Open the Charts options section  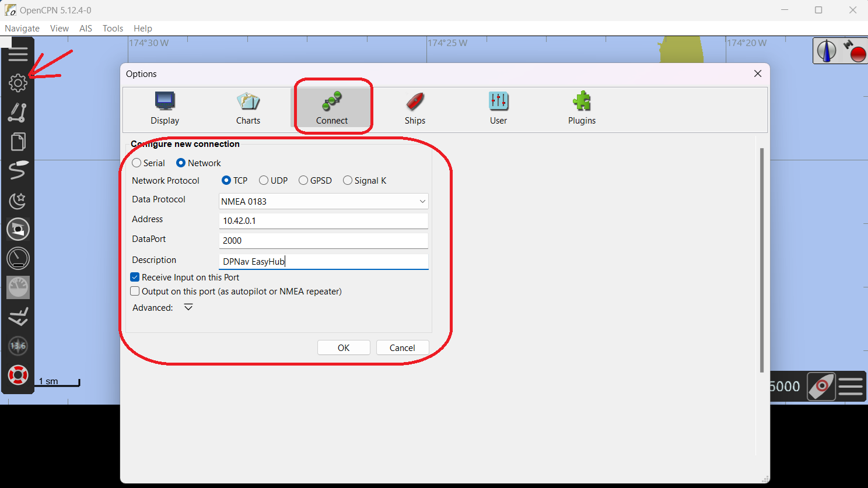(x=248, y=108)
